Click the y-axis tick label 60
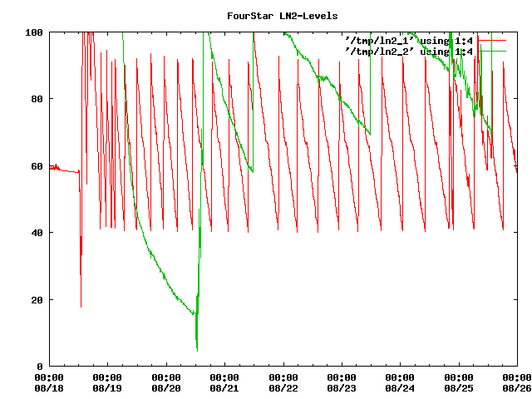532x399 pixels. click(37, 166)
